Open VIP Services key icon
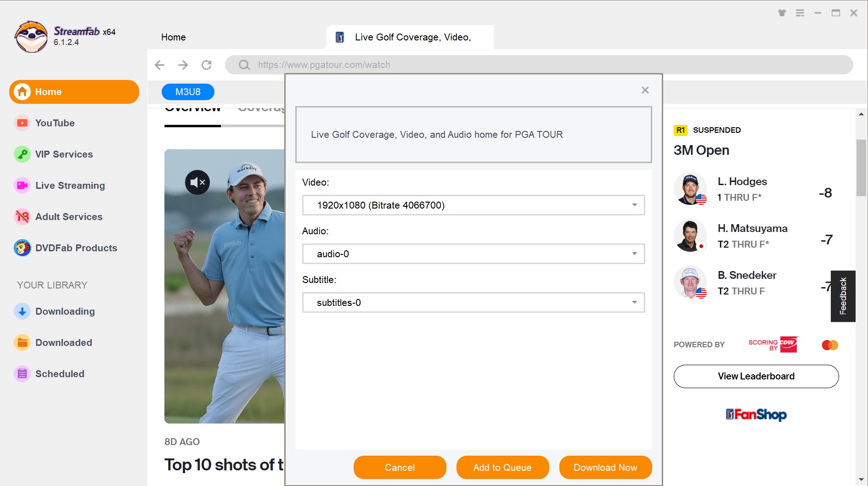This screenshot has height=486, width=868. point(22,154)
